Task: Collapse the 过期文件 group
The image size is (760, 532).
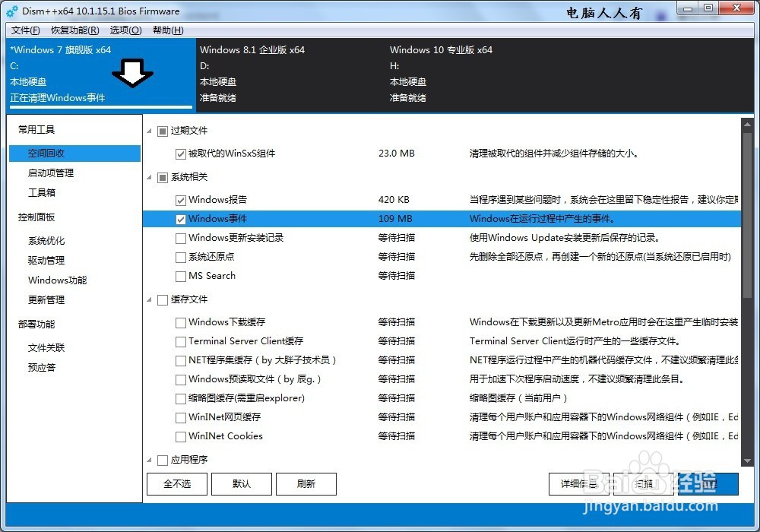Action: click(149, 131)
